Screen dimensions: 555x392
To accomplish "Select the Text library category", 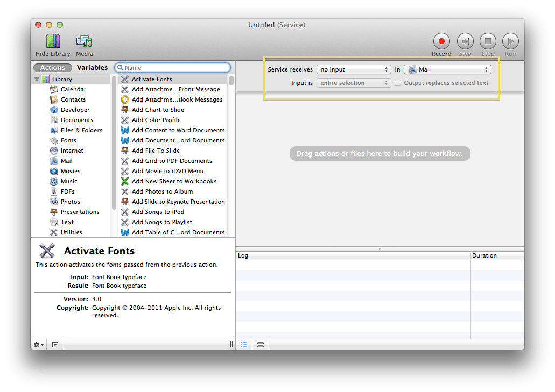I will click(x=67, y=223).
